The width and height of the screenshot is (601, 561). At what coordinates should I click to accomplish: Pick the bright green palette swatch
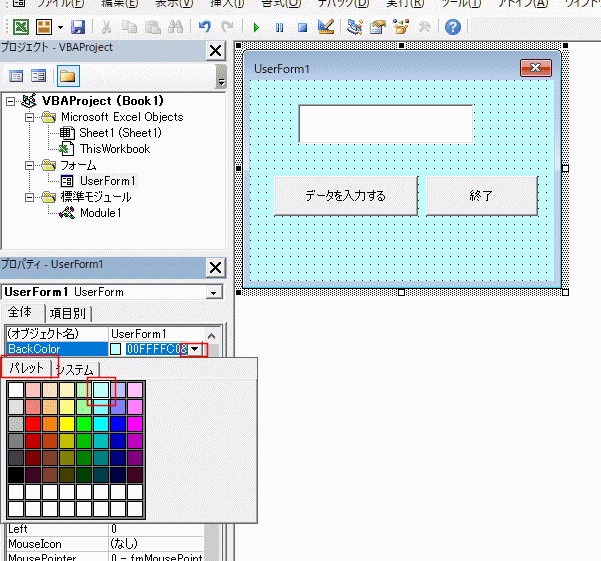pos(84,424)
